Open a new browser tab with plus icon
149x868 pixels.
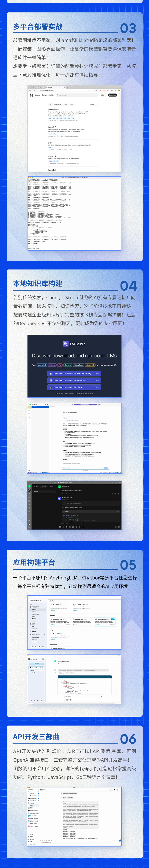point(67,87)
